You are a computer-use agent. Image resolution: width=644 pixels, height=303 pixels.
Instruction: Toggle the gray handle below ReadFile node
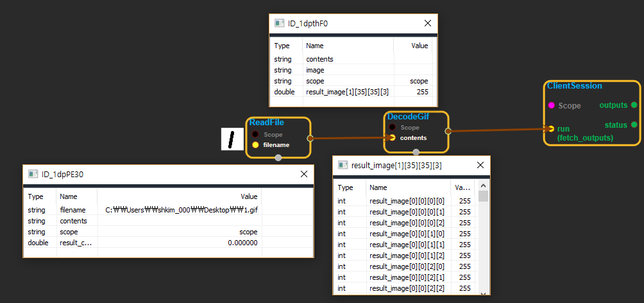pyautogui.click(x=278, y=158)
